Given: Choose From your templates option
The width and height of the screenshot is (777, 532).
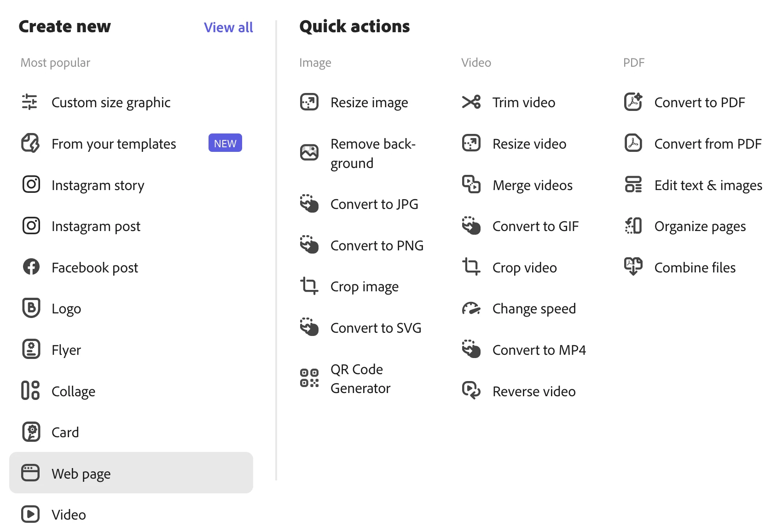Looking at the screenshot, I should point(114,144).
